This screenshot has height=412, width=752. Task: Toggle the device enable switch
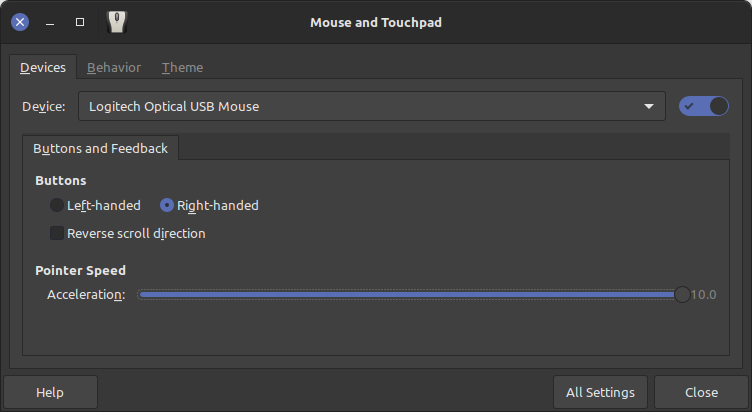point(704,106)
